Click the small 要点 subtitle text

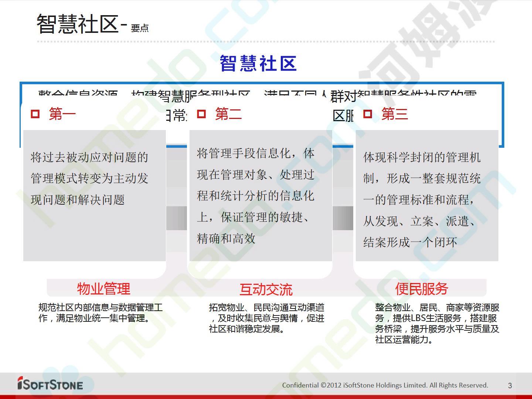[x=140, y=28]
